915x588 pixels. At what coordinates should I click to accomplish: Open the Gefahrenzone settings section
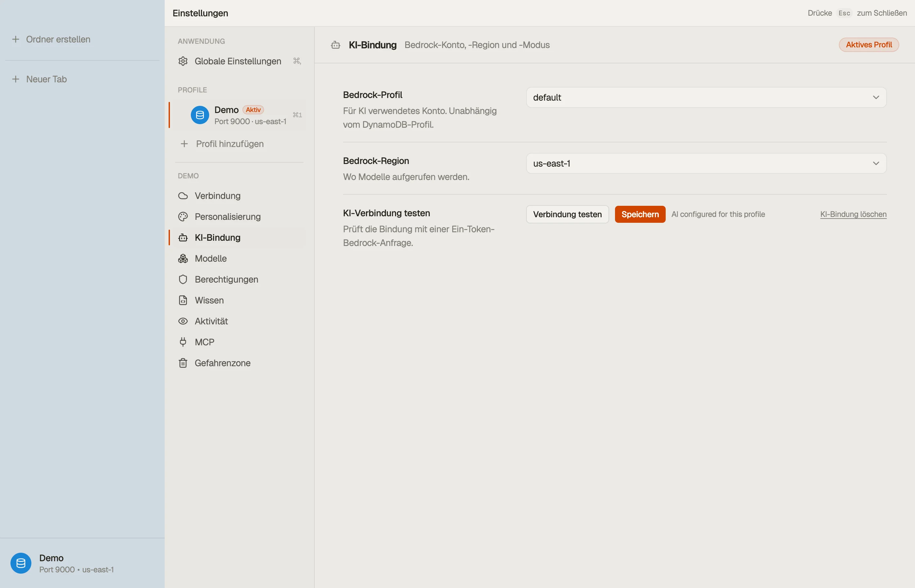(238, 363)
